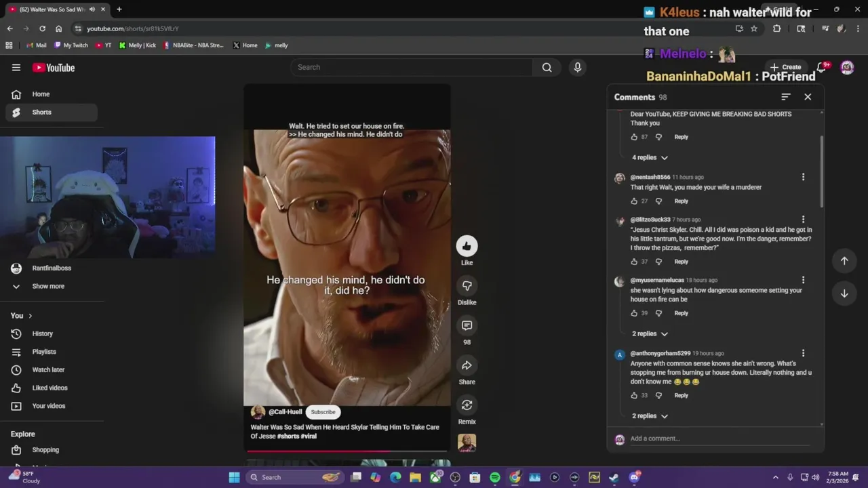The width and height of the screenshot is (868, 488).
Task: Open Watch later in the sidebar
Action: pos(52,370)
